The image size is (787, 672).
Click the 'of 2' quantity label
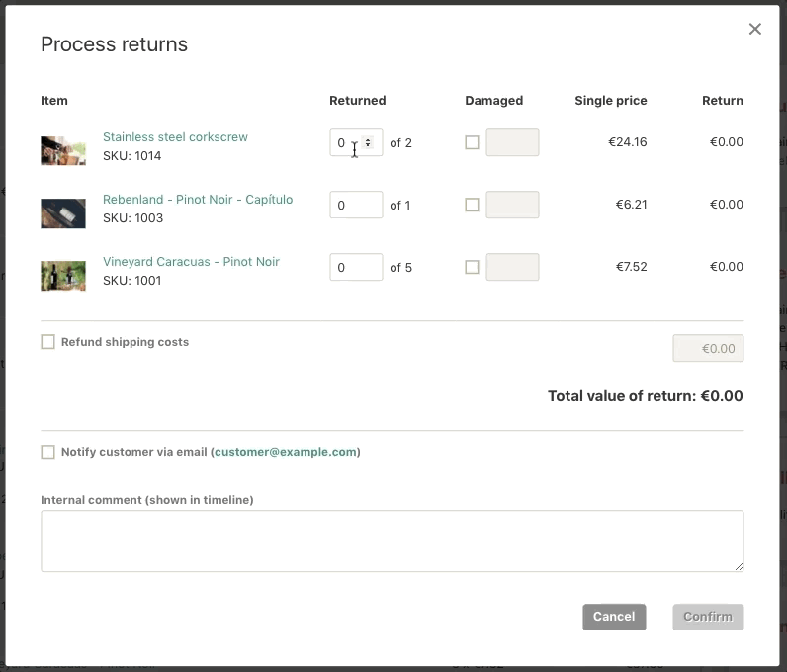(400, 143)
